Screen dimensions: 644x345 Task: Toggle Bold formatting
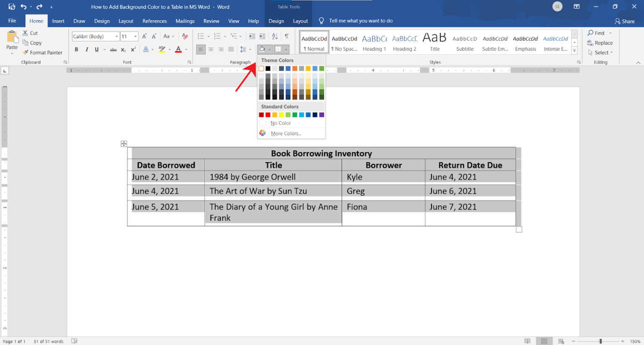coord(76,49)
